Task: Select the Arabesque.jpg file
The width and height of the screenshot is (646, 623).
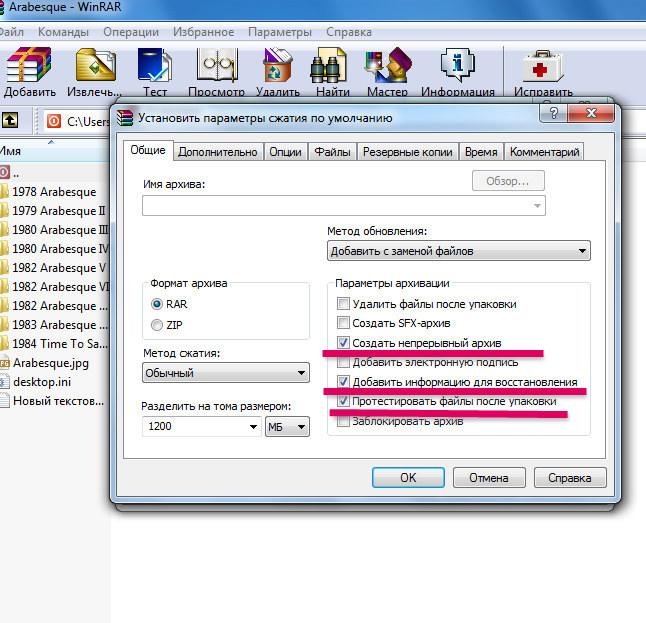Action: click(44, 363)
